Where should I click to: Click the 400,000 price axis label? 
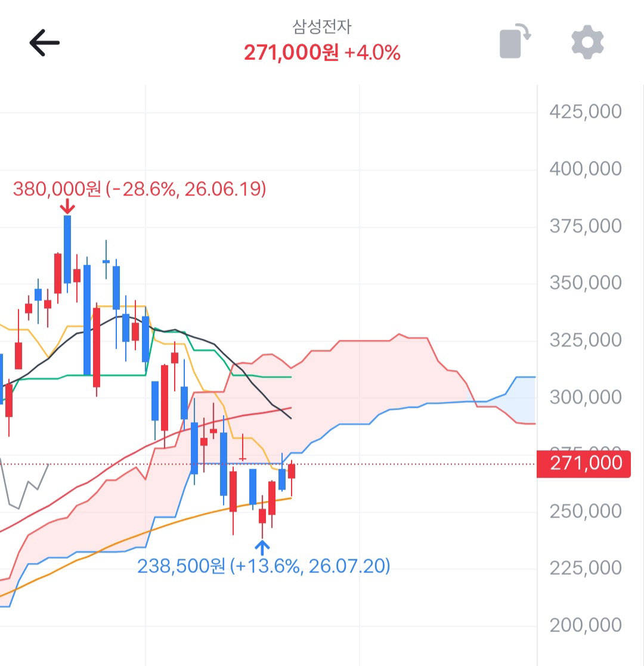(586, 169)
